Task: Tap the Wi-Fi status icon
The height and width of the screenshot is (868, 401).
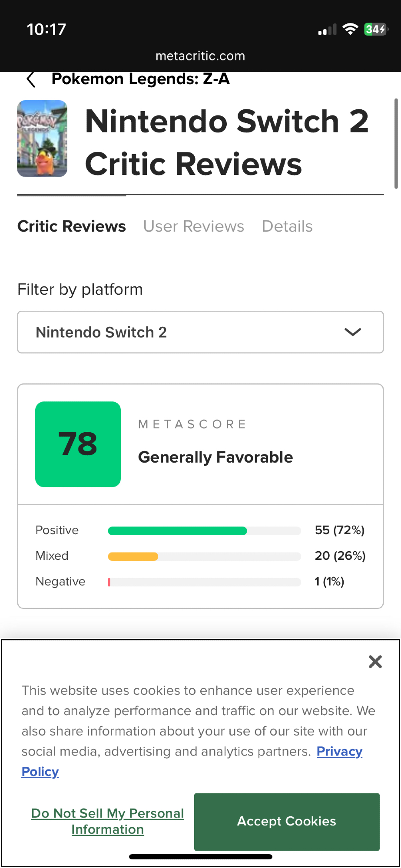Action: (x=350, y=29)
